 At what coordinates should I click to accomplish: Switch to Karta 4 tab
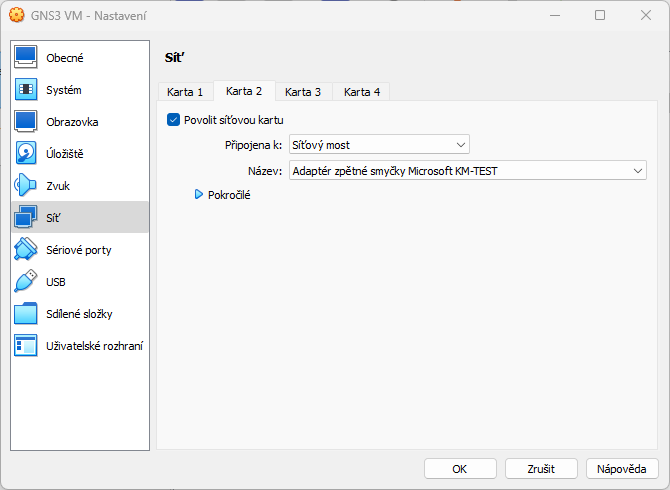(362, 92)
